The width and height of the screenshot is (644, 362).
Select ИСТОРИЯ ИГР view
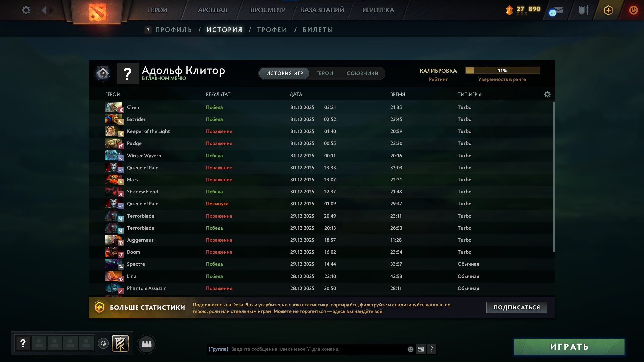pyautogui.click(x=284, y=73)
